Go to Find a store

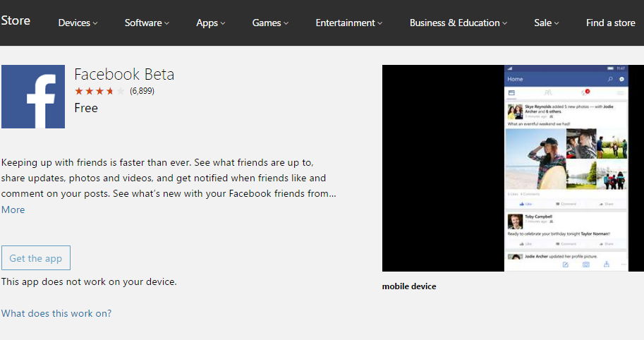(610, 23)
